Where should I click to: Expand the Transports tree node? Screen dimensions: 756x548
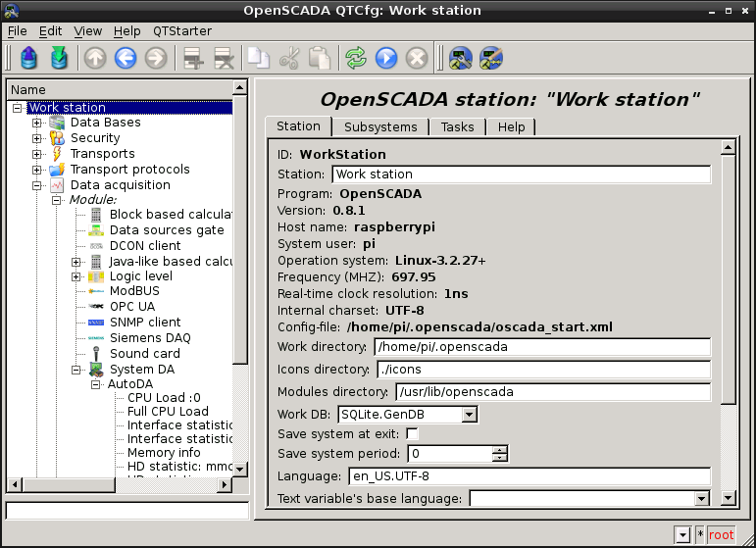tap(37, 154)
